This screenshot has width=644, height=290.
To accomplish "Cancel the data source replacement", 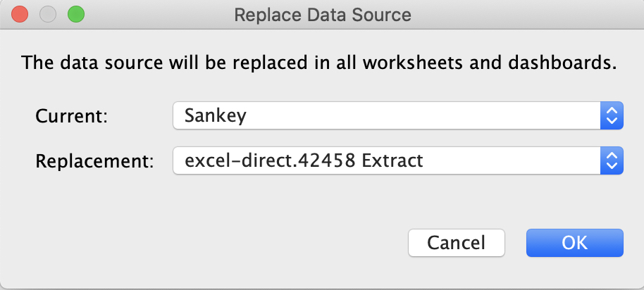I will (x=457, y=243).
